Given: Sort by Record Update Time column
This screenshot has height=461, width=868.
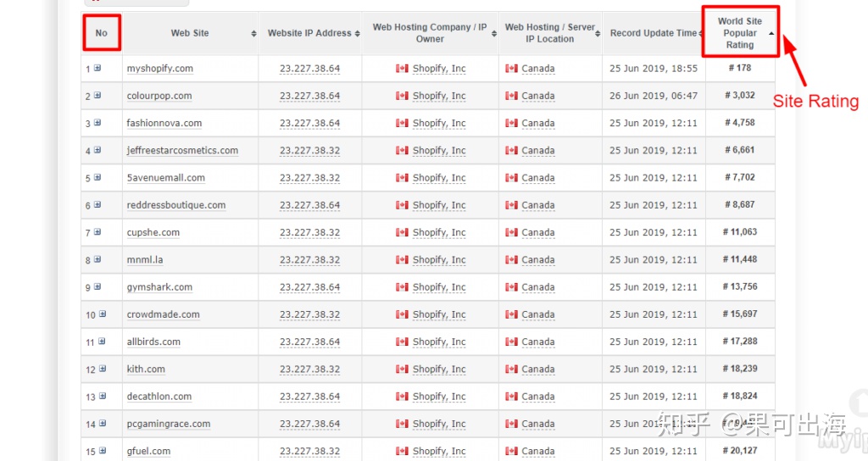Looking at the screenshot, I should [701, 33].
